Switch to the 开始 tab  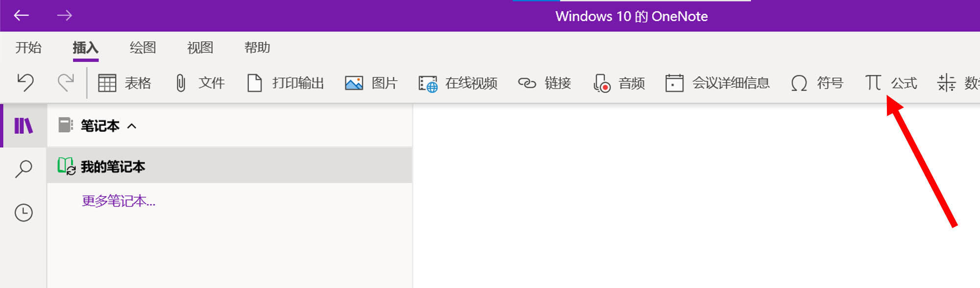tap(28, 48)
